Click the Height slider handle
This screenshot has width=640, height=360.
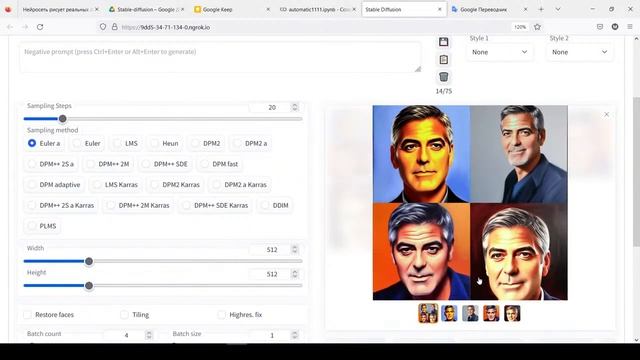click(89, 286)
